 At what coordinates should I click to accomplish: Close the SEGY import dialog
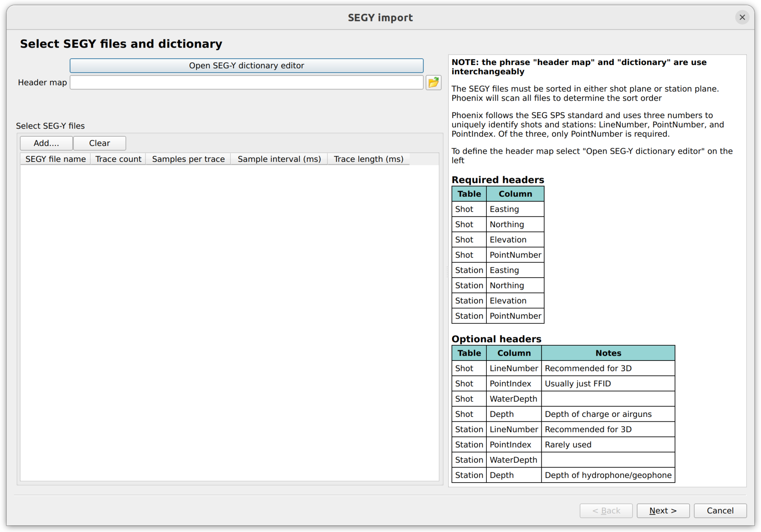[742, 17]
